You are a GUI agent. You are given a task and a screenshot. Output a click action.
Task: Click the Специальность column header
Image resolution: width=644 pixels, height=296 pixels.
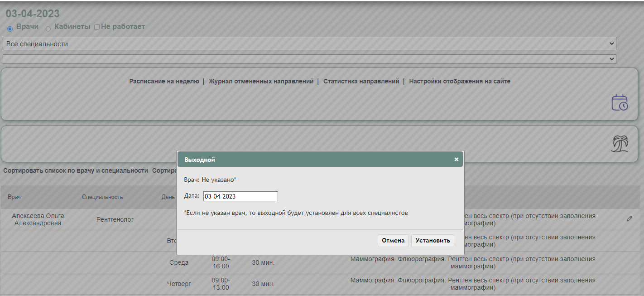[x=102, y=197]
